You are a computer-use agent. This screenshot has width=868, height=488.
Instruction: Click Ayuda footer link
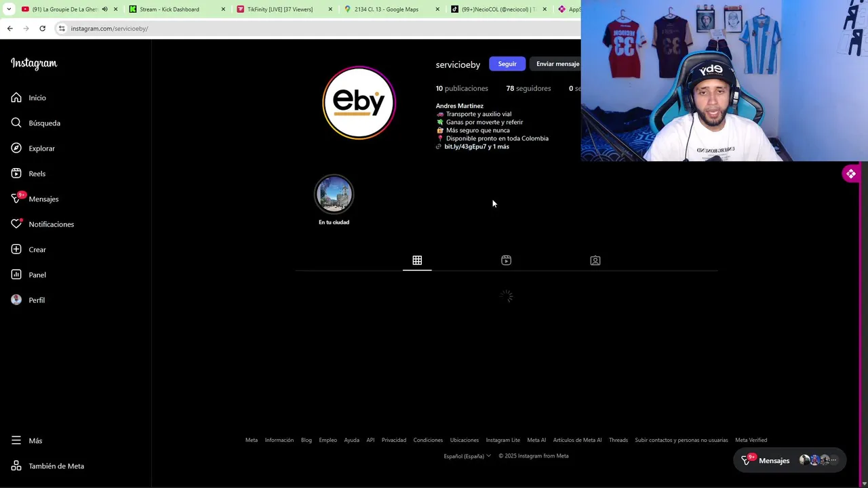tap(351, 440)
